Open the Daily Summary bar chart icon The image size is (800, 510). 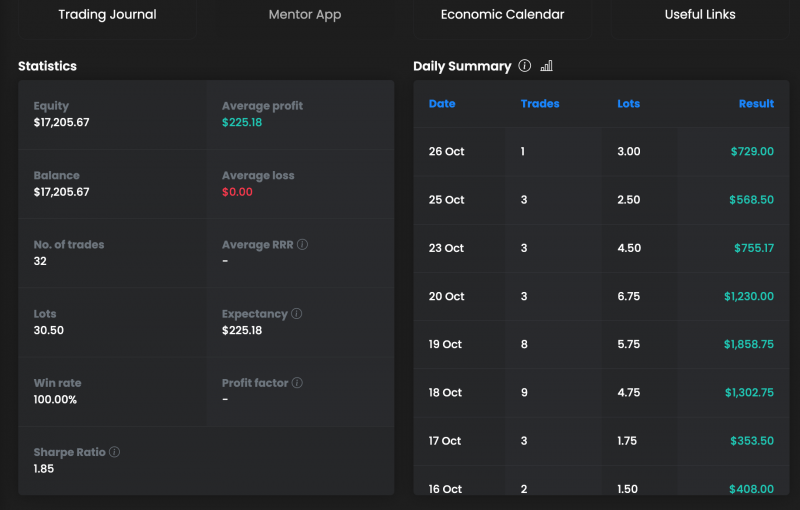pyautogui.click(x=547, y=66)
